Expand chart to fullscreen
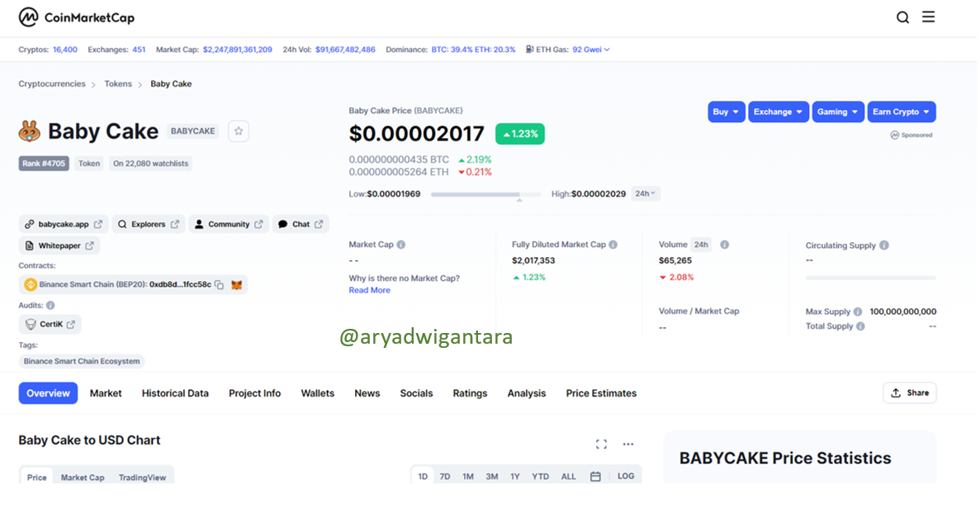Viewport: 980px width, 509px height. pos(601,444)
